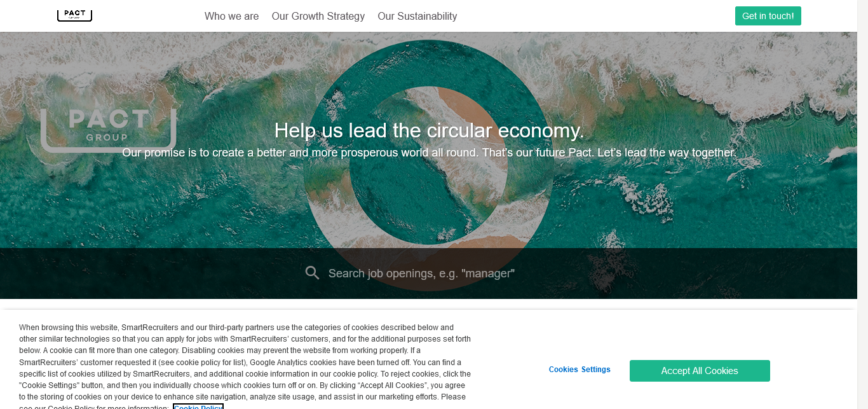Click the cookie notice paragraph text
This screenshot has height=409, width=868.
(245, 362)
